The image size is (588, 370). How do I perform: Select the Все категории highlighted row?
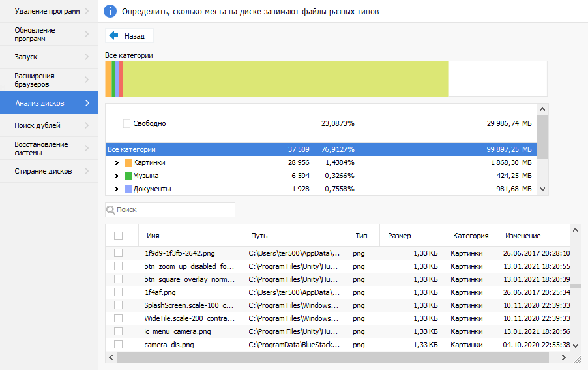pos(321,149)
